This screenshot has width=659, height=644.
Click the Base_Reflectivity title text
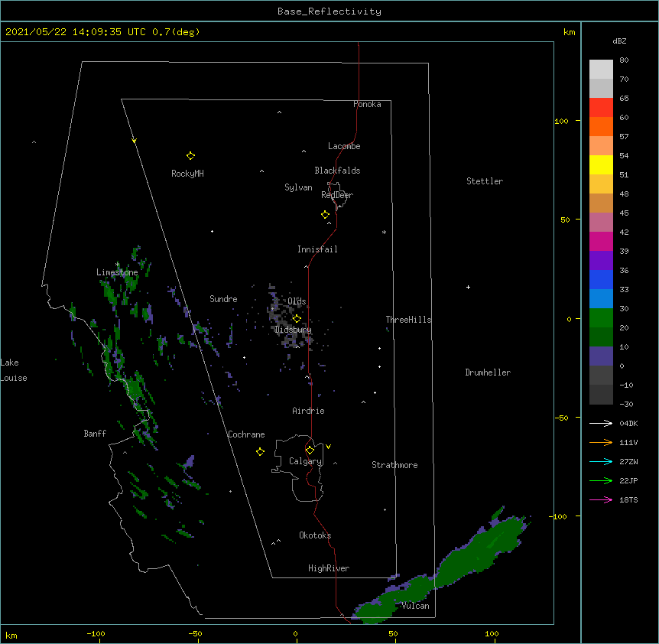click(x=329, y=11)
